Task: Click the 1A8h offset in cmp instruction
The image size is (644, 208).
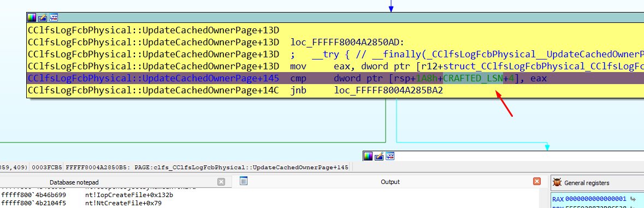Action: click(427, 78)
